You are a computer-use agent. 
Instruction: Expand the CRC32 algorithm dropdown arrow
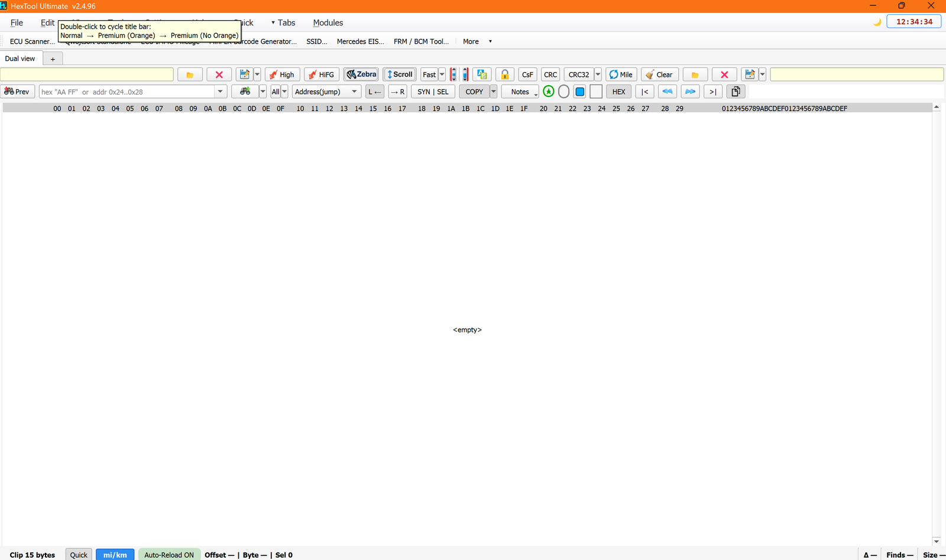tap(598, 75)
